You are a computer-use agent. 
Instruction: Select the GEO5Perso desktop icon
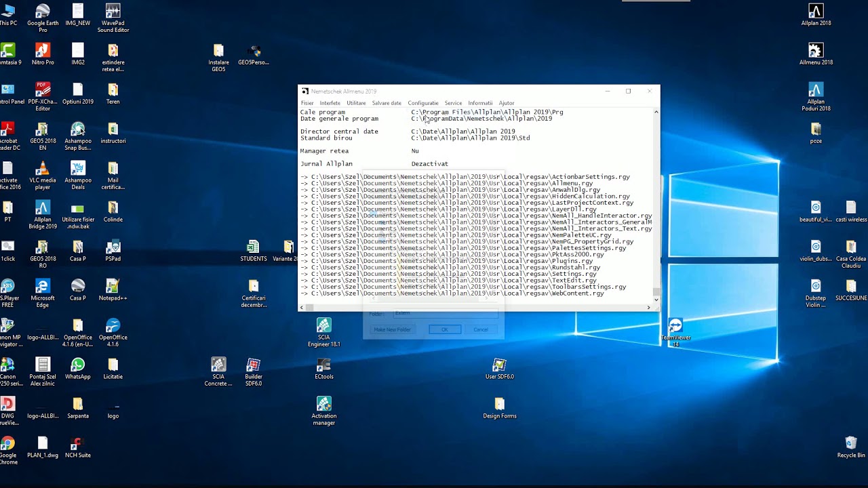(254, 54)
